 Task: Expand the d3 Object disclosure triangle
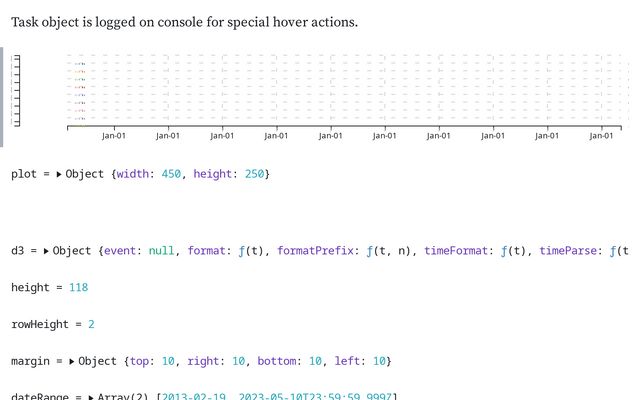(47, 251)
